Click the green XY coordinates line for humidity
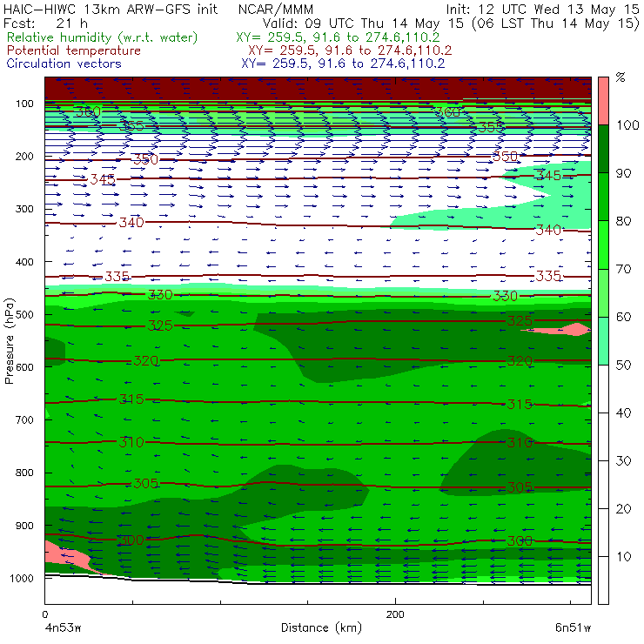This screenshot has width=644, height=644. coord(338,37)
